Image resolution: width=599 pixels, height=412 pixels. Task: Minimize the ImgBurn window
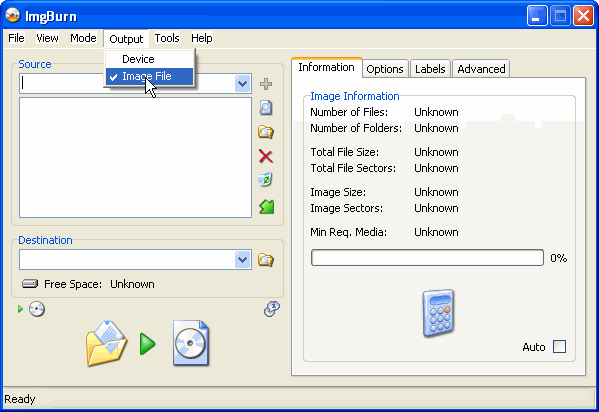point(537,16)
